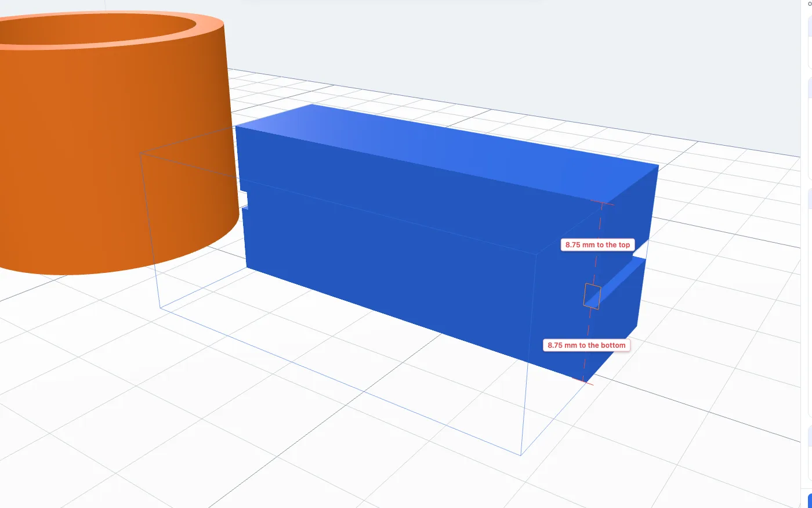Image resolution: width=812 pixels, height=508 pixels.
Task: Select the small orange square handle on the blue box
Action: tap(592, 296)
